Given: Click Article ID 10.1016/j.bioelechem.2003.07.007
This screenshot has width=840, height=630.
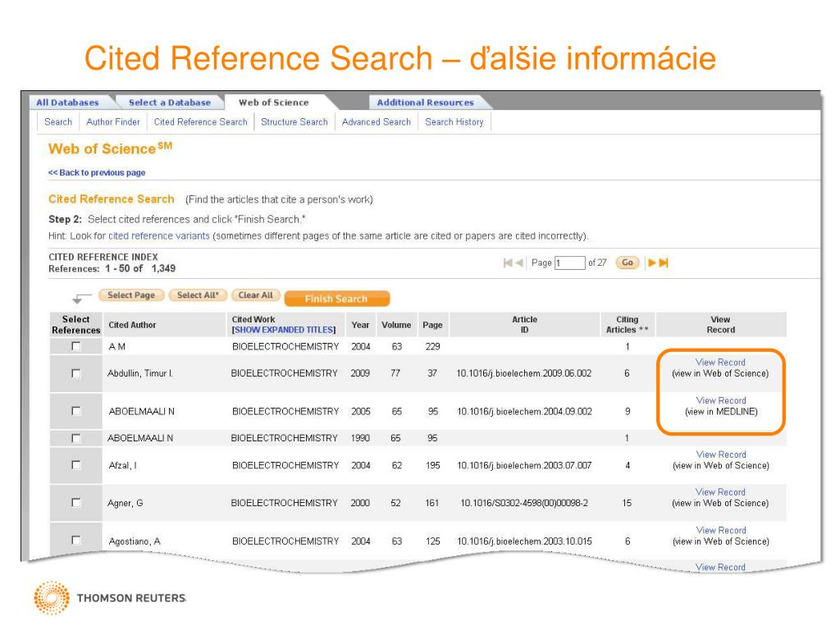Looking at the screenshot, I should coord(524,466).
